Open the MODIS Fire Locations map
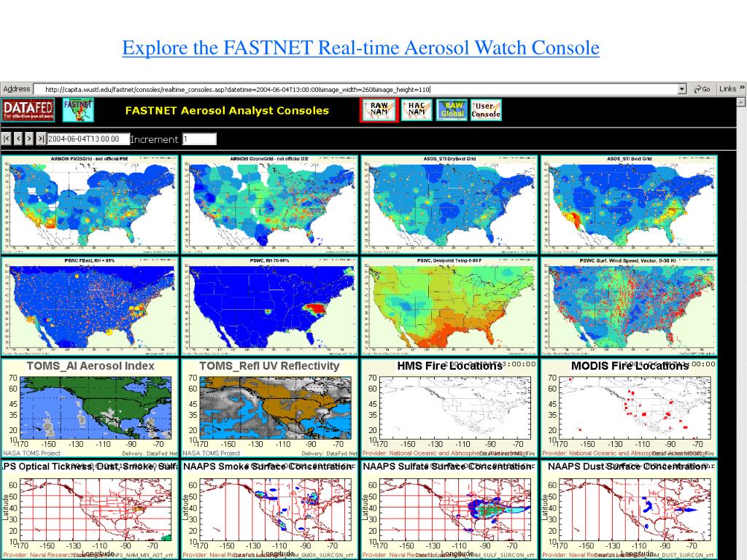Screen dimensions: 747x560 pos(629,408)
